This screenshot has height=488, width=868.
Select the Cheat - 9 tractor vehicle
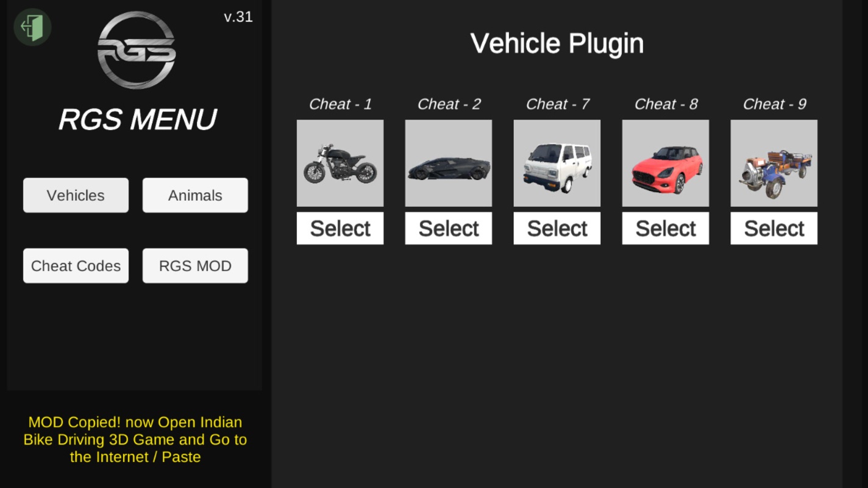(774, 228)
